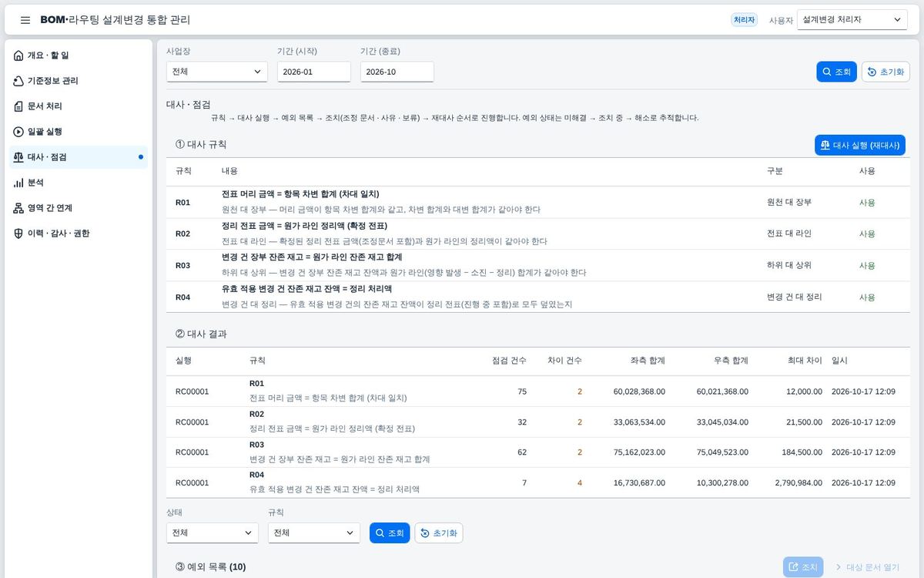Click ③ 예외 목록 (10) heading
The image size is (924, 578).
point(210,566)
